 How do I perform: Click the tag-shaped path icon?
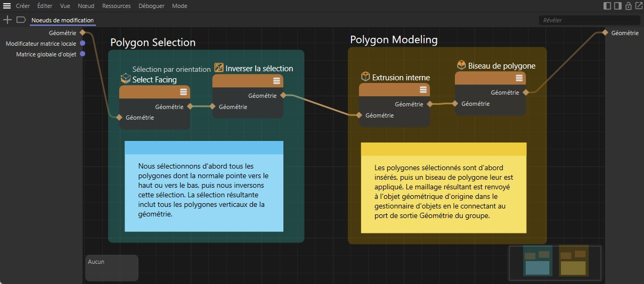pyautogui.click(x=21, y=20)
